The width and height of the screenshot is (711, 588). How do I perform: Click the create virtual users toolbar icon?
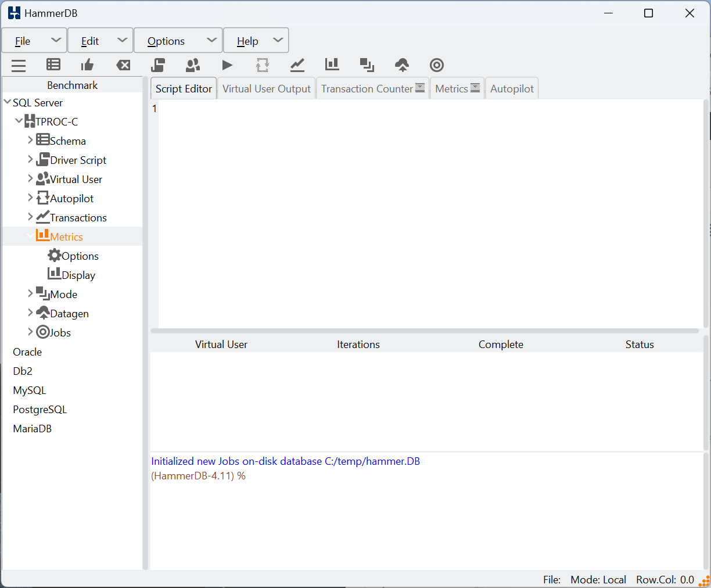[x=193, y=64]
